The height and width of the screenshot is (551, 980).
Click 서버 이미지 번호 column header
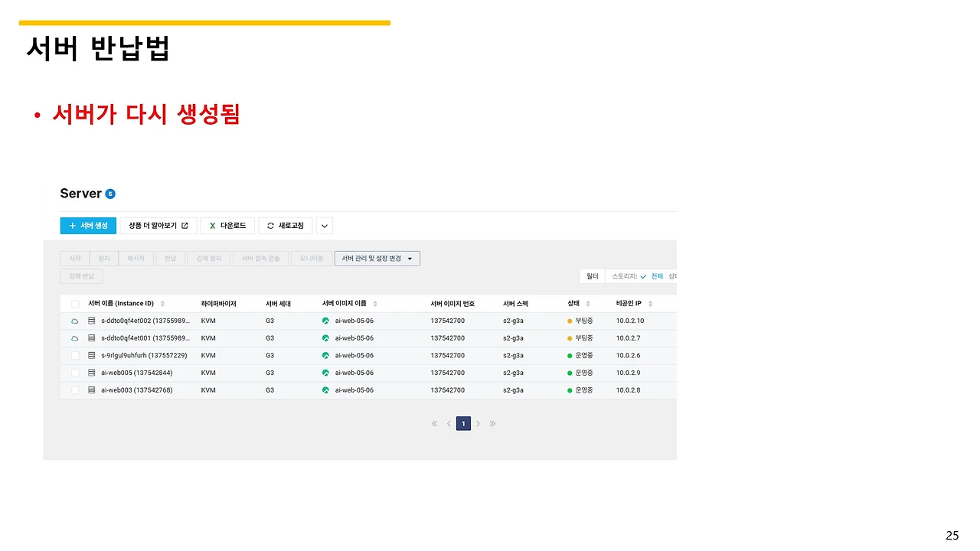pos(452,304)
